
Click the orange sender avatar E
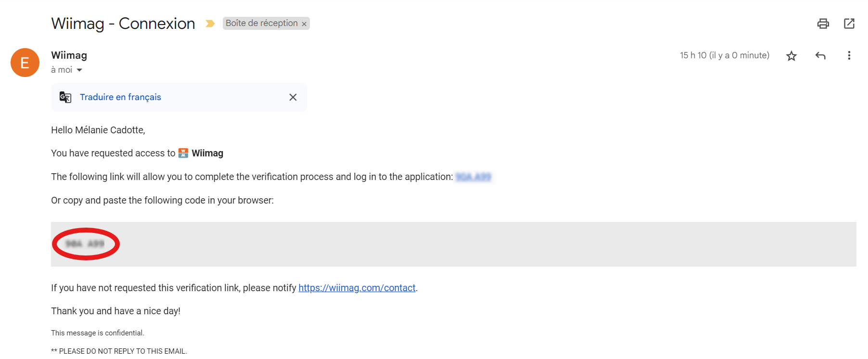tap(25, 63)
